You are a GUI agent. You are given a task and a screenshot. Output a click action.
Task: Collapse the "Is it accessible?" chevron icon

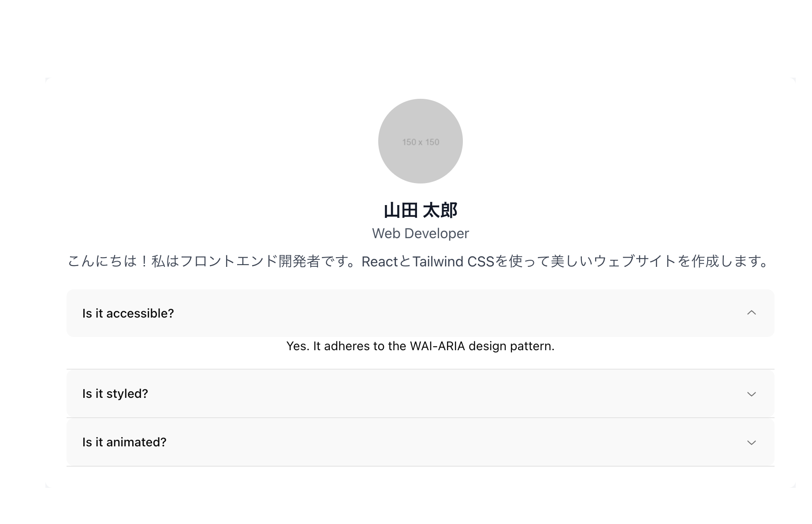tap(751, 313)
